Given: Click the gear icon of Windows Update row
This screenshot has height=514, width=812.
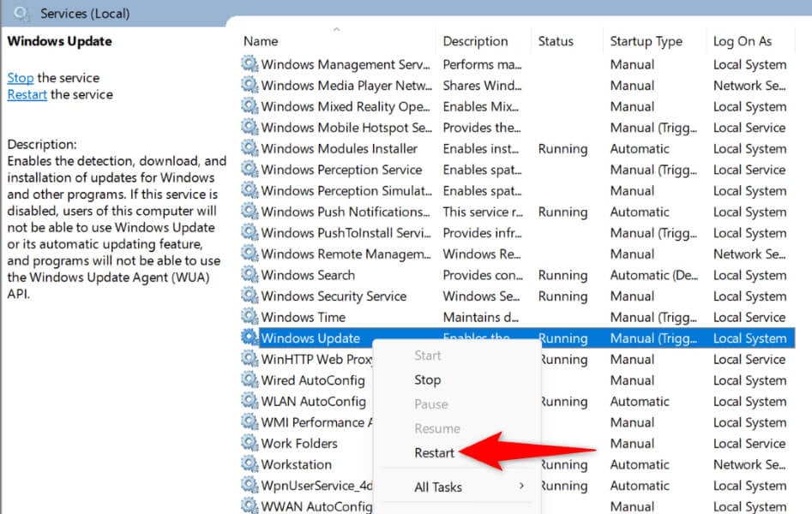Looking at the screenshot, I should [250, 338].
